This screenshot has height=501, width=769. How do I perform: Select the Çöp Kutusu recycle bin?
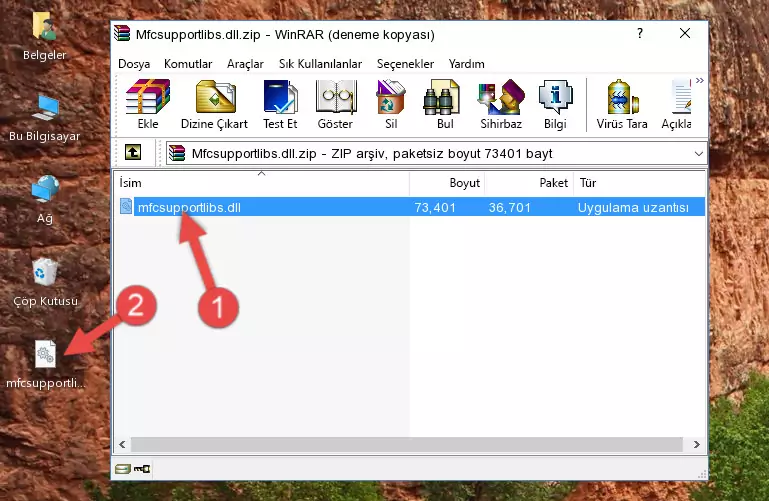[45, 282]
